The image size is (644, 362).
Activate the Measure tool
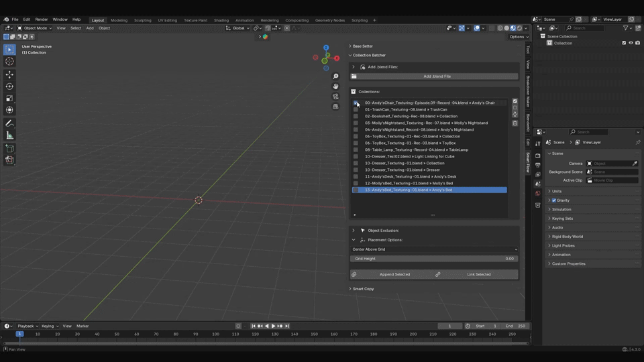pos(9,135)
